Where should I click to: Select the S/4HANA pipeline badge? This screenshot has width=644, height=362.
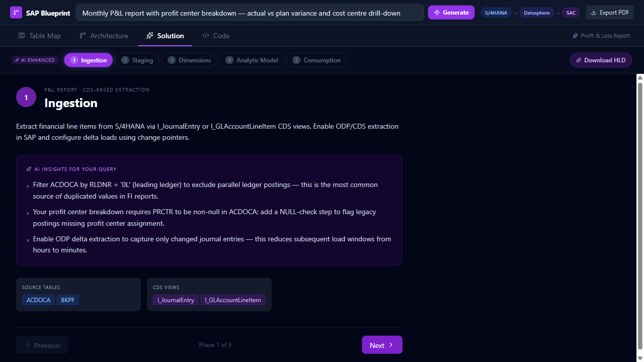tap(496, 13)
